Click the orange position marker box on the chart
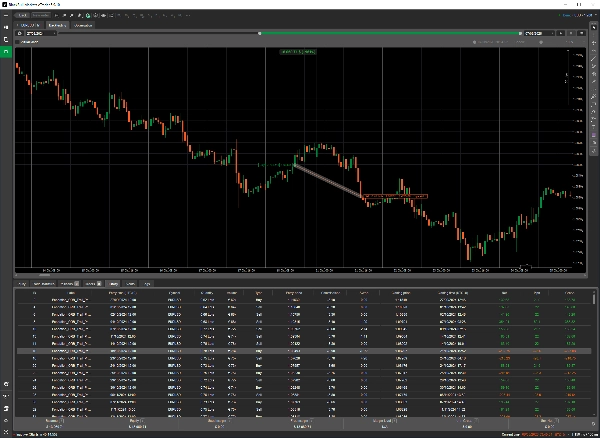 pos(395,196)
